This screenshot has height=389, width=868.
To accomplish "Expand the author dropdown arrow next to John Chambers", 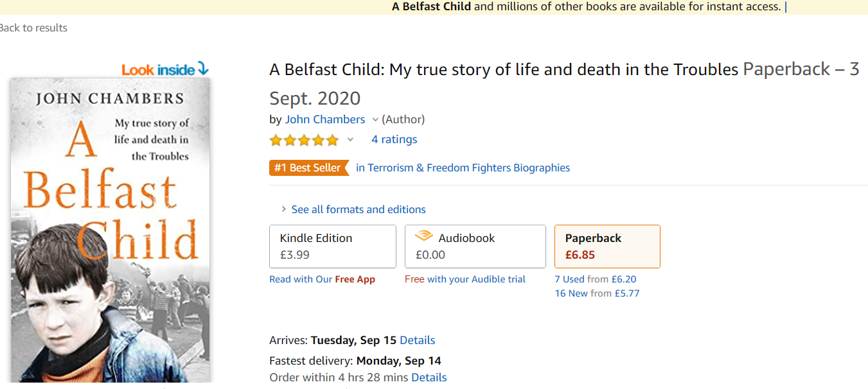I will tap(375, 120).
